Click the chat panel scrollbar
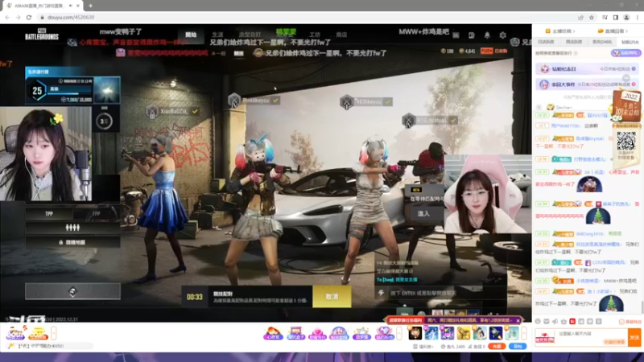This screenshot has width=644, height=362. pyautogui.click(x=642, y=306)
